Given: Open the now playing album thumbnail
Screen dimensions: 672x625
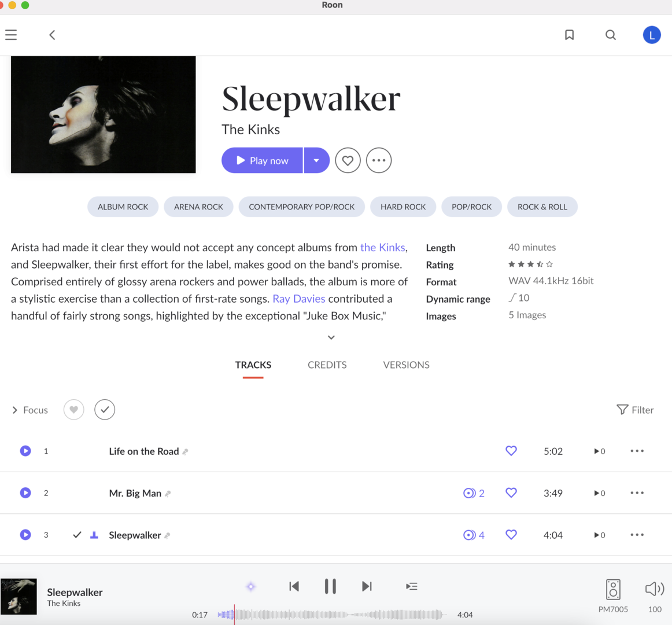Looking at the screenshot, I should tap(19, 597).
